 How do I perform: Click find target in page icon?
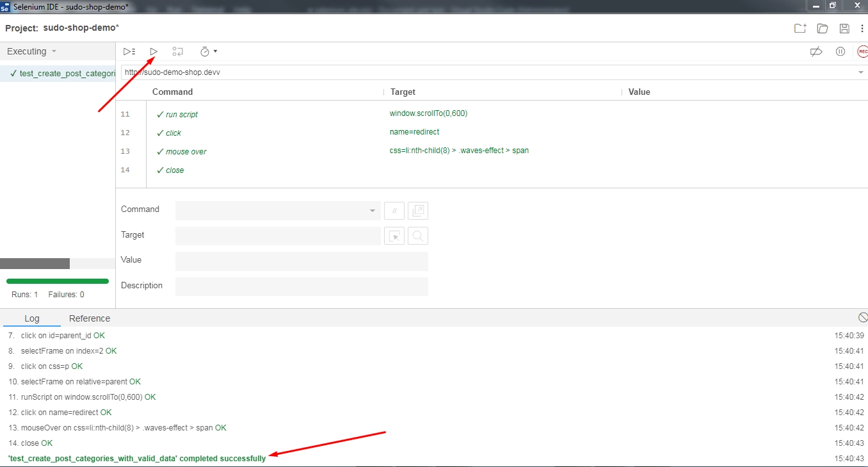pos(418,236)
